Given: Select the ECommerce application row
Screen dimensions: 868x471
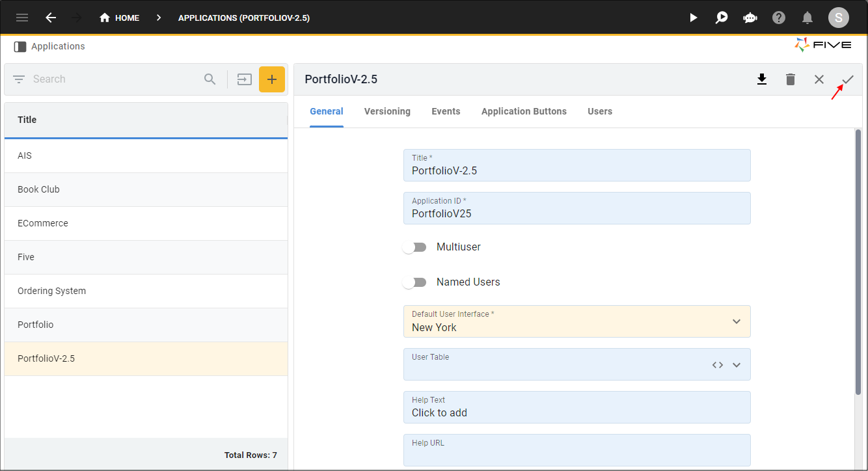Looking at the screenshot, I should pyautogui.click(x=146, y=223).
